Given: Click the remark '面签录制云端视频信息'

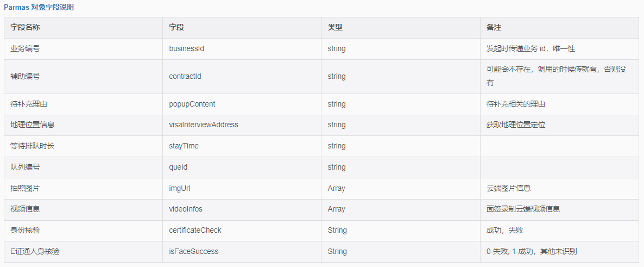Looking at the screenshot, I should [523, 209].
